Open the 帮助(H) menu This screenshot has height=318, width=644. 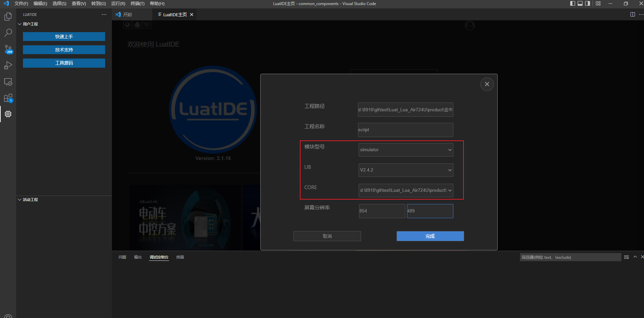coord(157,4)
